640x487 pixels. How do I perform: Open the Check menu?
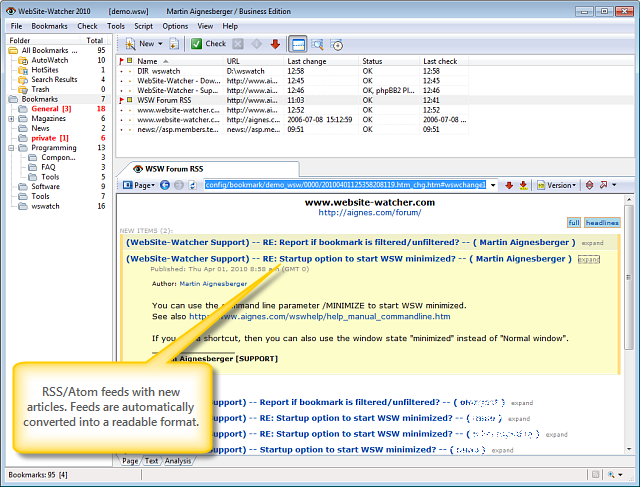click(x=87, y=26)
